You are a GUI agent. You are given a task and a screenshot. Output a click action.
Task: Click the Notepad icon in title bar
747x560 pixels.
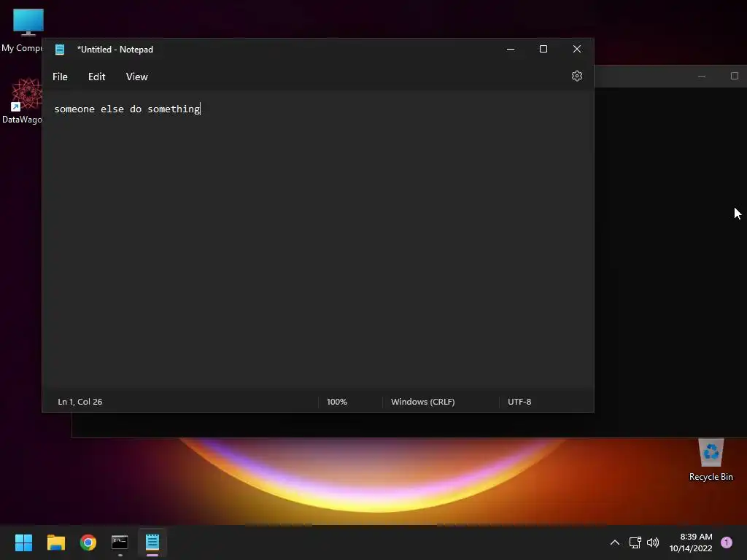[x=60, y=49]
